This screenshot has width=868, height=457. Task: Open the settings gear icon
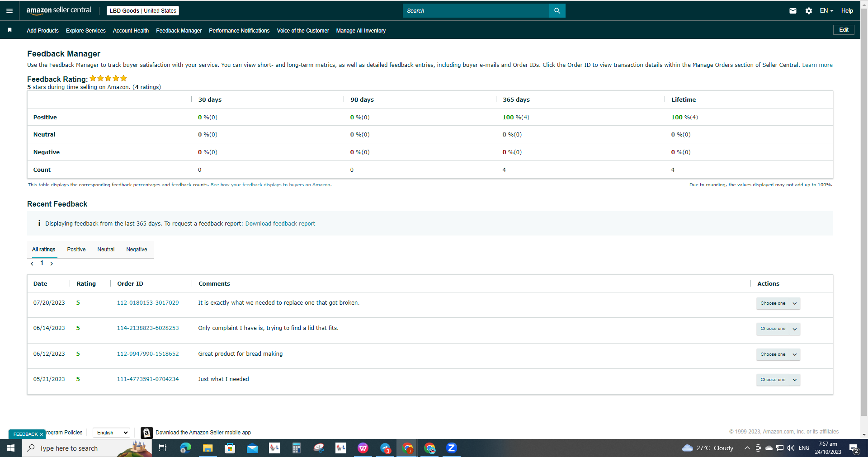click(809, 11)
